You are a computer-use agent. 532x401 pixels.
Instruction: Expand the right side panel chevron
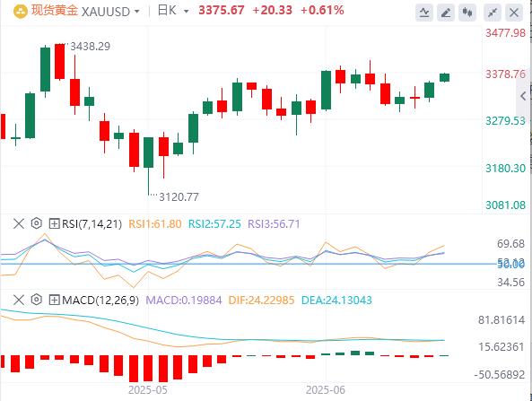(x=523, y=96)
